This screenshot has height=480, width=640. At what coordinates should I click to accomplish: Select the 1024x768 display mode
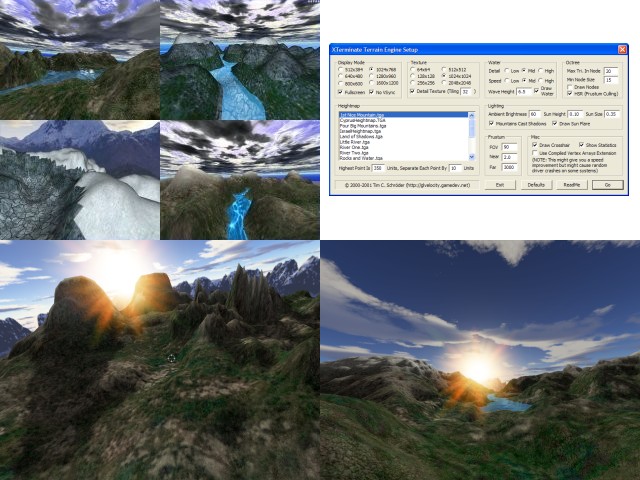[x=371, y=69]
